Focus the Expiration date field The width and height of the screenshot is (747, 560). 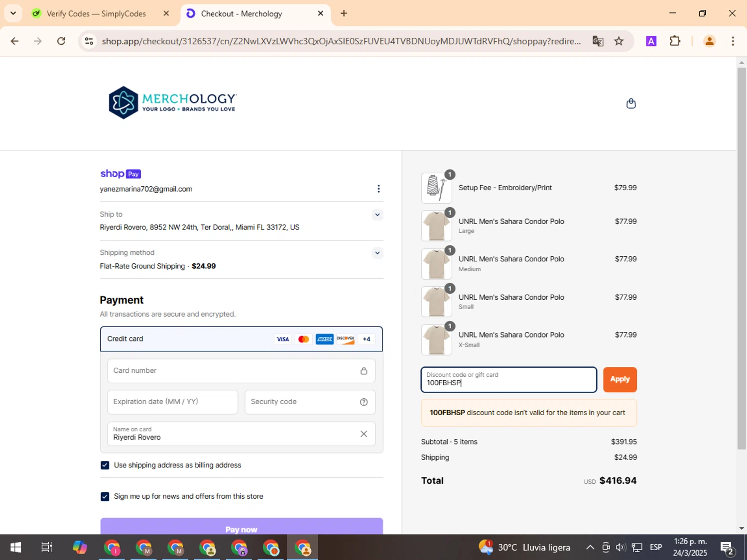pos(172,402)
